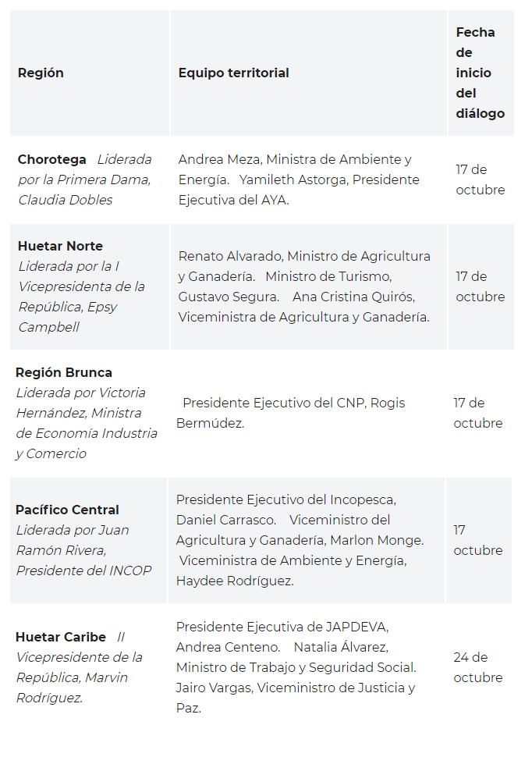Screen dimensions: 532x757
Task: Click the Incopesca team cell for Pacífico Central
Action: (300, 540)
